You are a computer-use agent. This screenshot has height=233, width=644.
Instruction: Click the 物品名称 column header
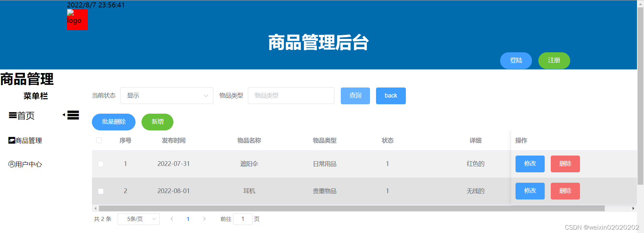pos(249,140)
